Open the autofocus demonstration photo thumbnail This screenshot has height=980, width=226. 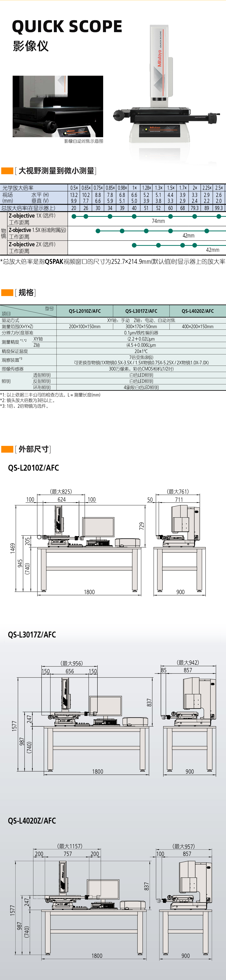click(x=58, y=106)
